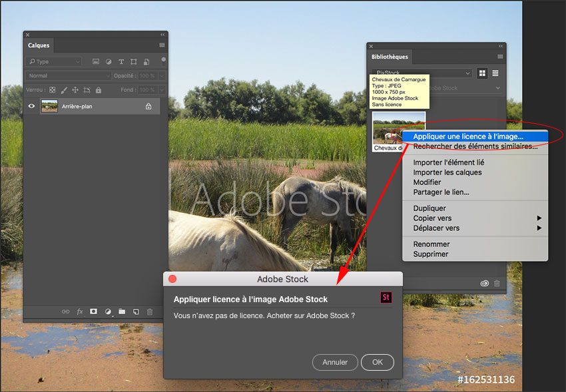Click the smart object filter icon
This screenshot has height=392, width=566.
click(146, 62)
